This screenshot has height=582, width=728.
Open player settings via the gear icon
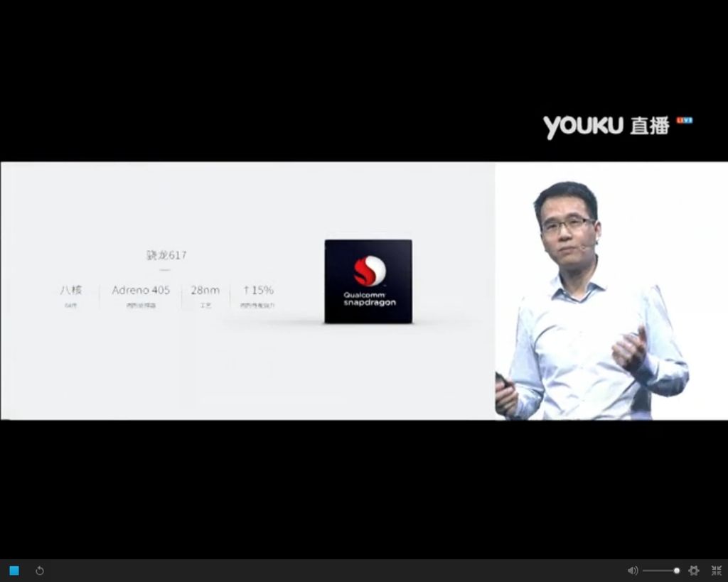coord(694,571)
